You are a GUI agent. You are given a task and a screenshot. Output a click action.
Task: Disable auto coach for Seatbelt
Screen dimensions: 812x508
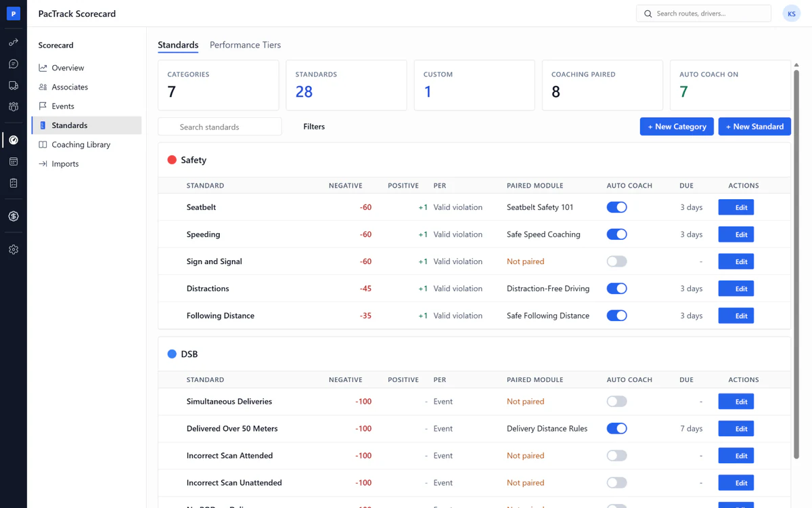616,207
